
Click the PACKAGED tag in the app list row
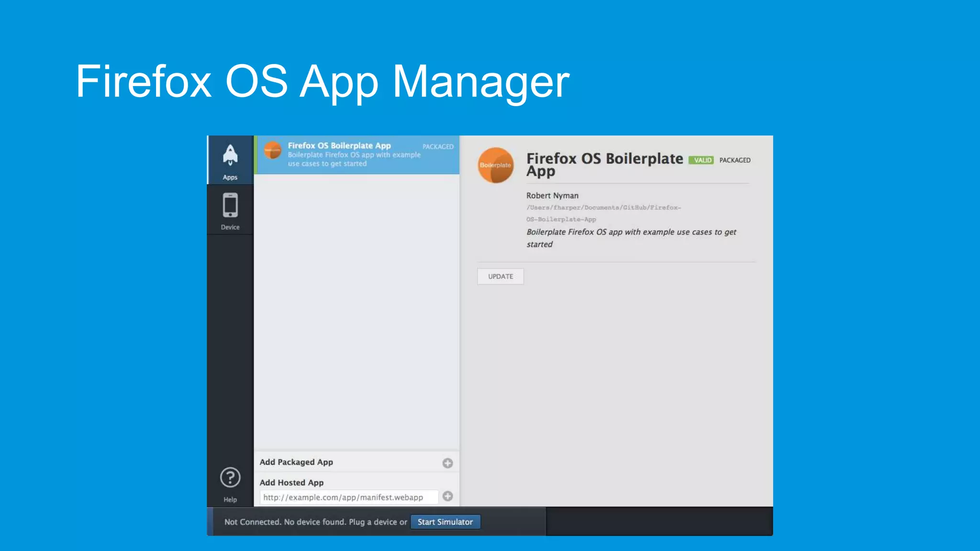(x=438, y=147)
